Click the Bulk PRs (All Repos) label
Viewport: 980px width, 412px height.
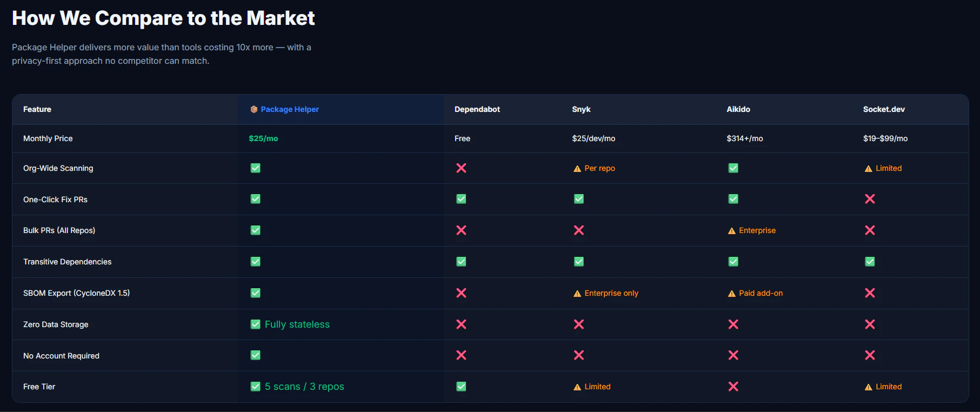[x=59, y=230]
